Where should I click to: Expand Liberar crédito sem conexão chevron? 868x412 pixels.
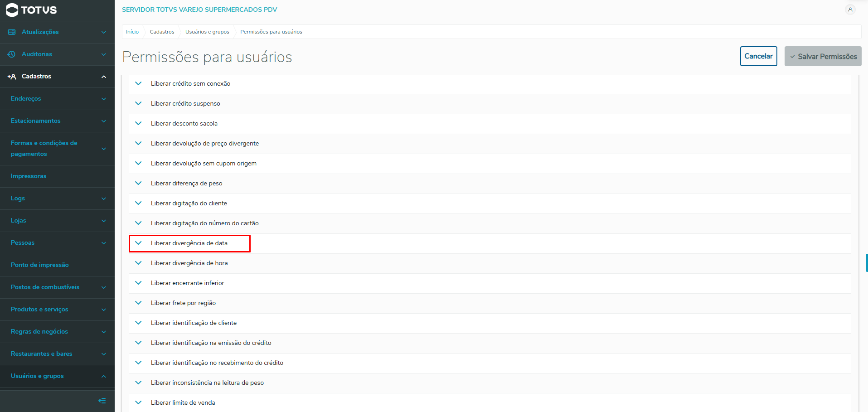click(x=138, y=83)
